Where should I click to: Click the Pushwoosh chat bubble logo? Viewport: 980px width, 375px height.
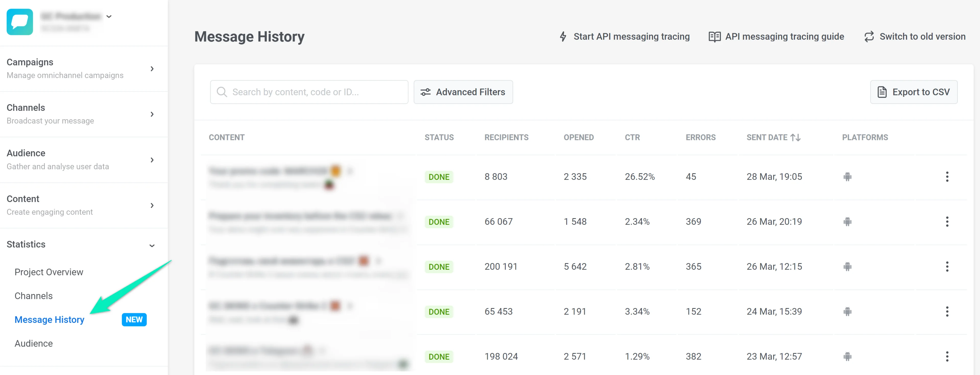[20, 22]
